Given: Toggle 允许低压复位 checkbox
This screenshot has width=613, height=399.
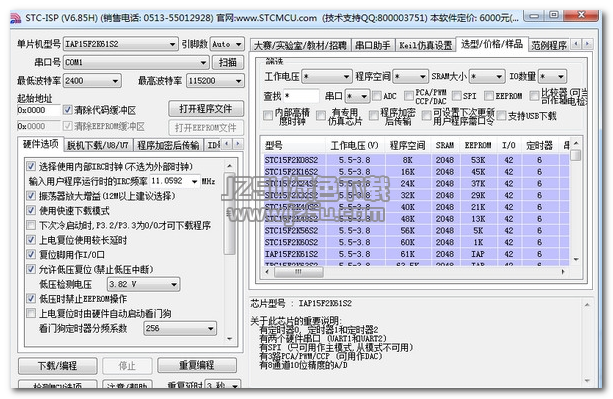Looking at the screenshot, I should (x=31, y=269).
